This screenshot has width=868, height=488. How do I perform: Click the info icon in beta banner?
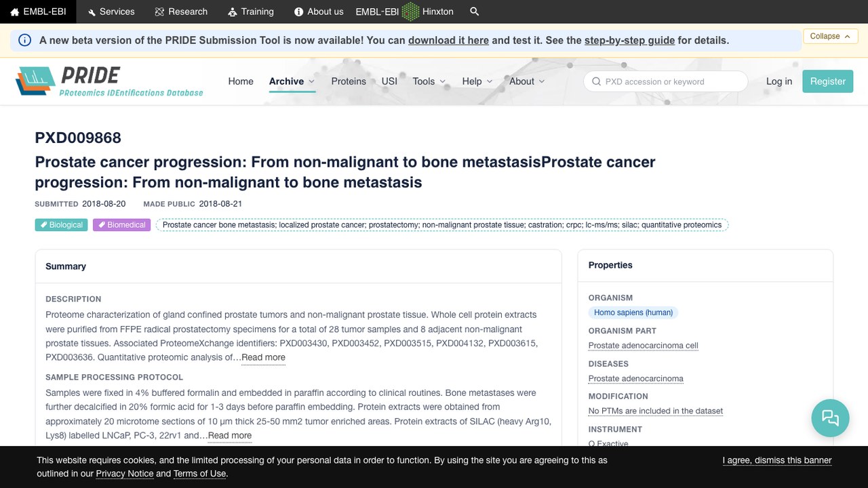pos(24,40)
